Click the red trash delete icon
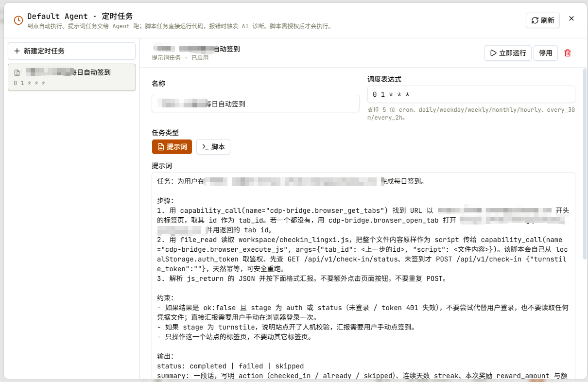The height and width of the screenshot is (382, 588). [x=568, y=53]
